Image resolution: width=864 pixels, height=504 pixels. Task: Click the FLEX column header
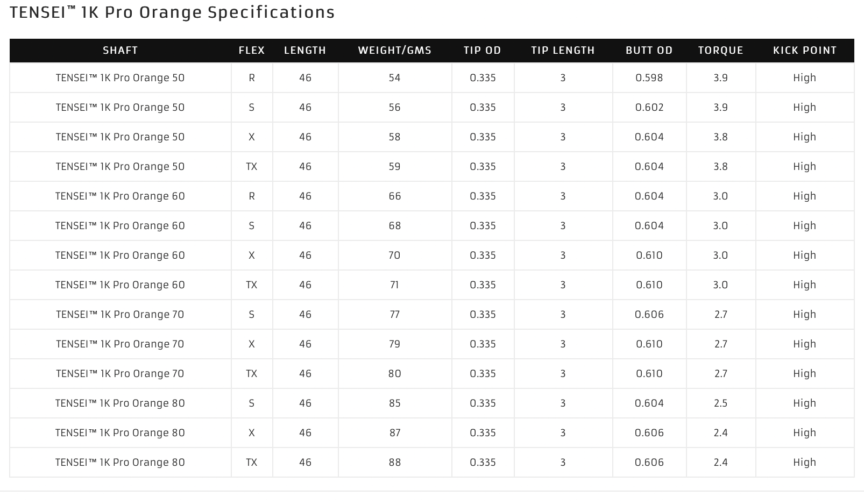[x=252, y=51]
